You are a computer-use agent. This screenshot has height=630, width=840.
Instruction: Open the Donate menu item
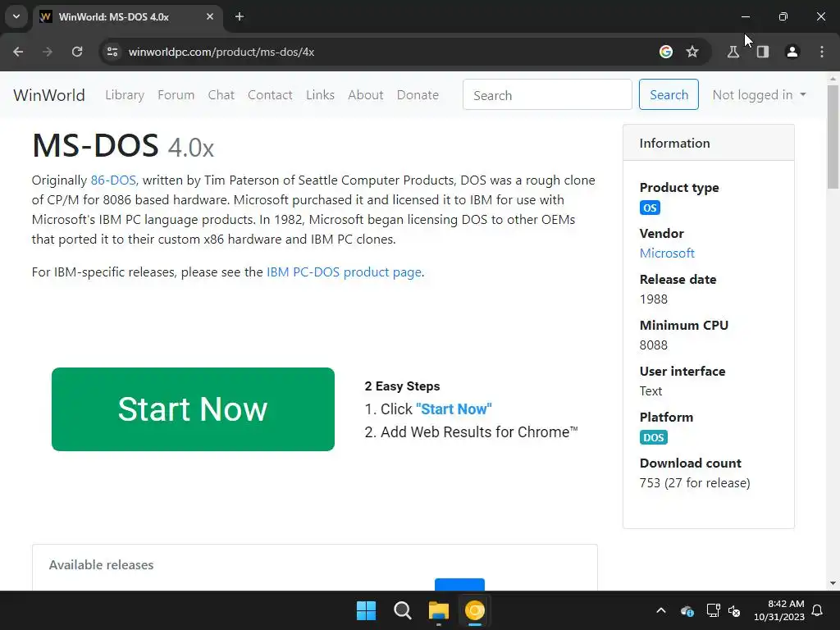pos(418,95)
